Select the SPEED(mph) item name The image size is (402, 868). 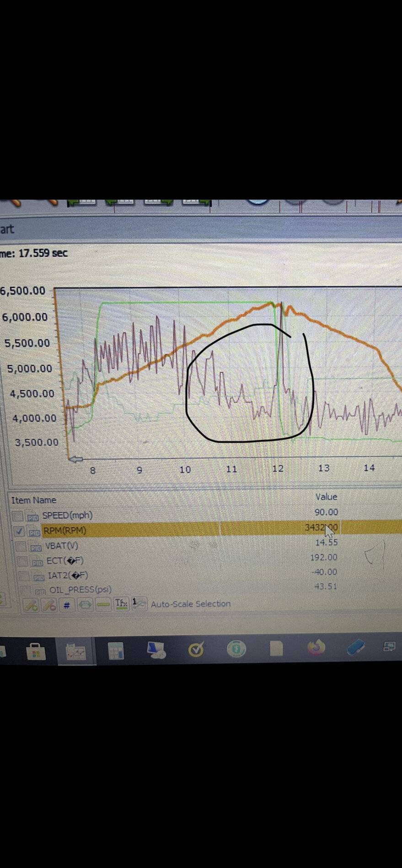(67, 515)
